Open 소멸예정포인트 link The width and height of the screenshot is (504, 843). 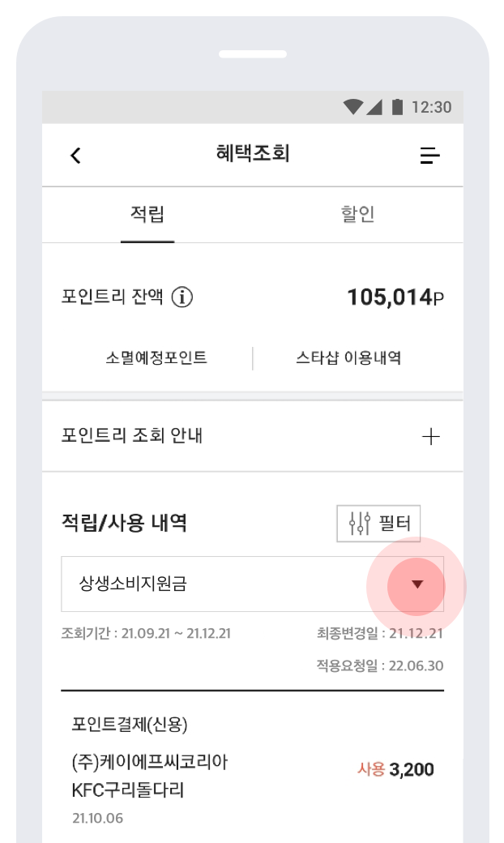pos(156,357)
